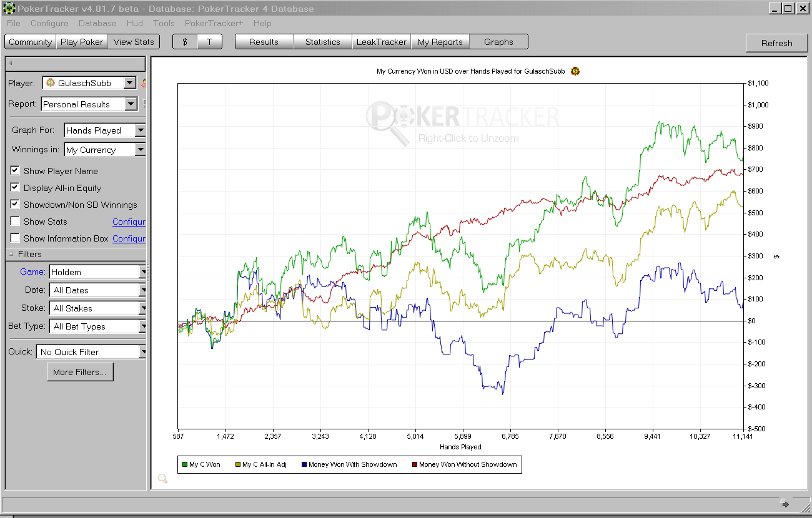This screenshot has width=812, height=518.
Task: Click the PokerTracker app icon in the title bar
Action: (x=8, y=9)
